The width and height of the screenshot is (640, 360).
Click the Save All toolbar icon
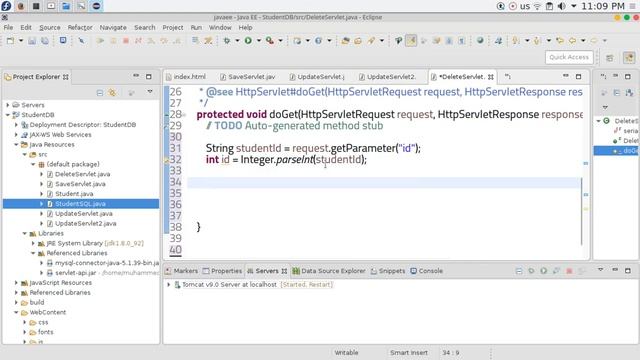click(x=44, y=40)
